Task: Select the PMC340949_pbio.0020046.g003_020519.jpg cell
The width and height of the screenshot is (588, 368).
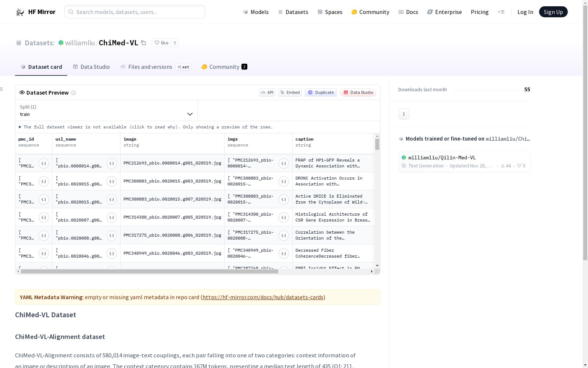Action: [x=172, y=254]
